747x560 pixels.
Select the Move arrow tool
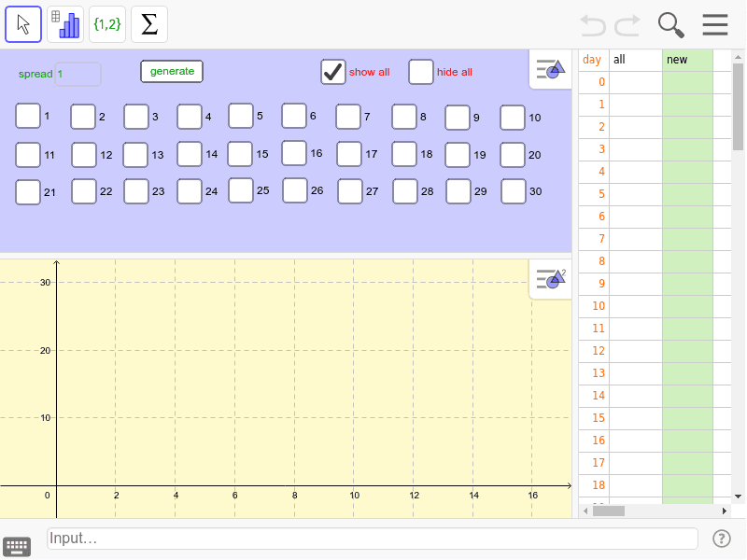[x=23, y=24]
